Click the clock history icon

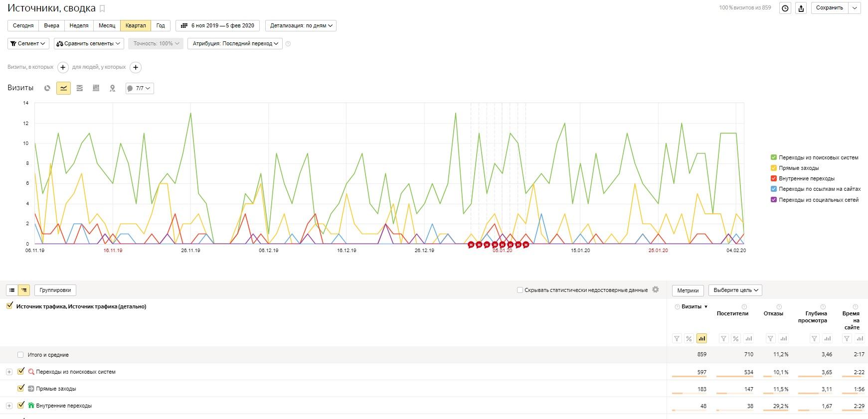click(785, 8)
